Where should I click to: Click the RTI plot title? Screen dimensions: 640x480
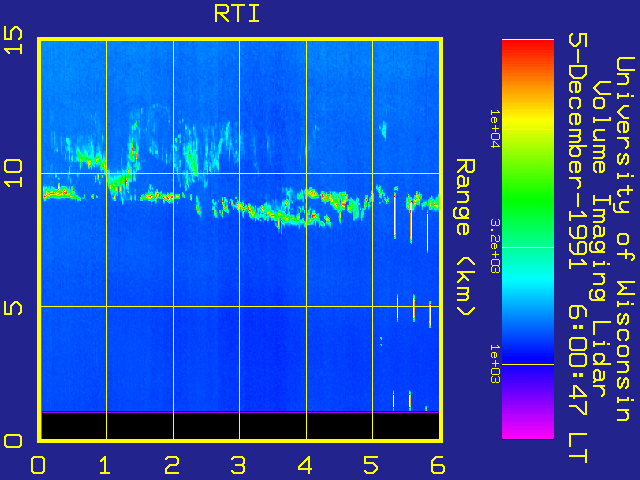[237, 14]
